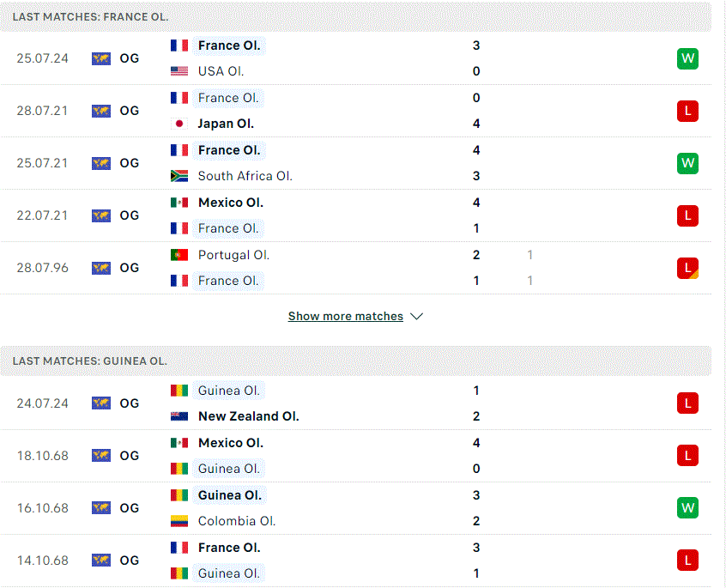Click the New Zealand Ol. flag icon
Image resolution: width=726 pixels, height=588 pixels.
click(x=179, y=416)
